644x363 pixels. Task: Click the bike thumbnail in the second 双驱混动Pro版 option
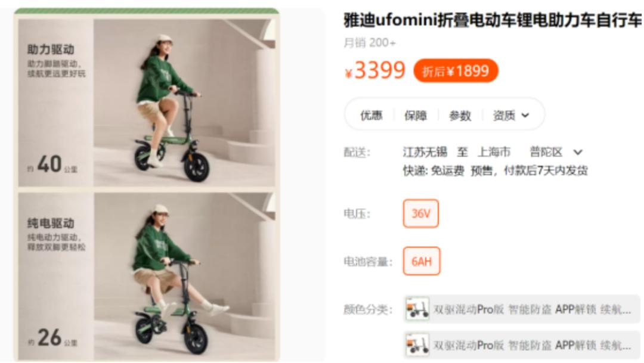[417, 345]
